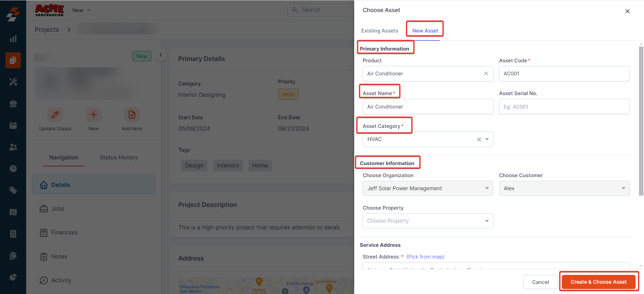Expand the Asset Category dropdown arrow
The image size is (644, 294).
(487, 139)
